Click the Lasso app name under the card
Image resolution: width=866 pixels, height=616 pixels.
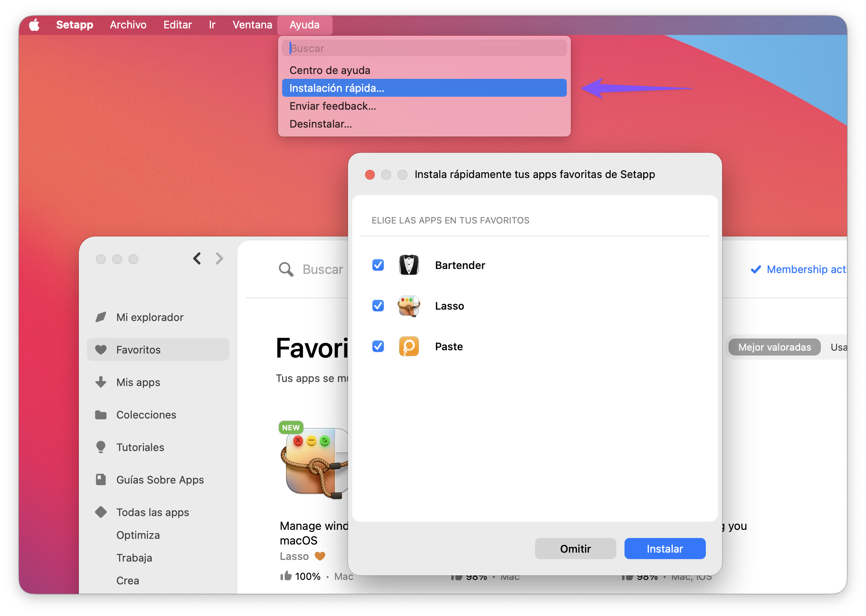coord(294,556)
